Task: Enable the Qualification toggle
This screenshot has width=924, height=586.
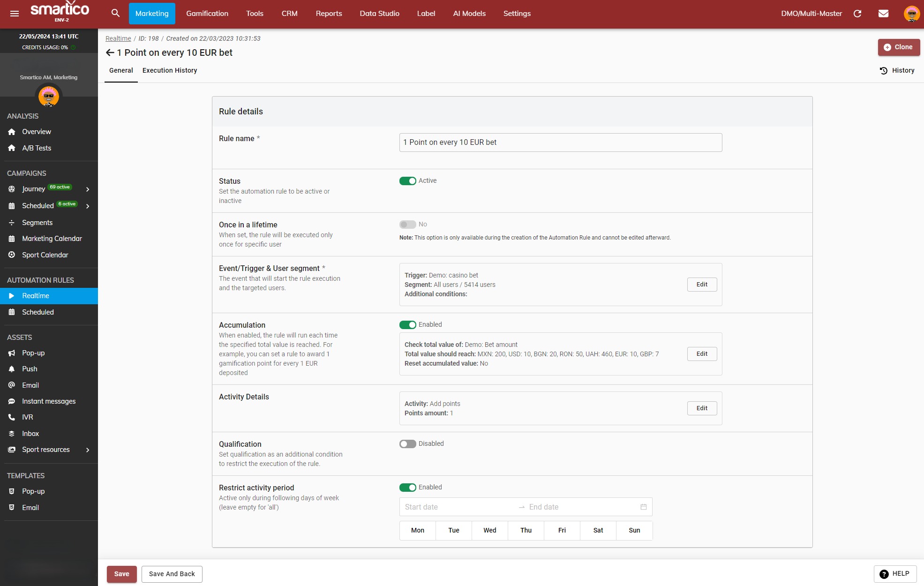Action: [407, 444]
